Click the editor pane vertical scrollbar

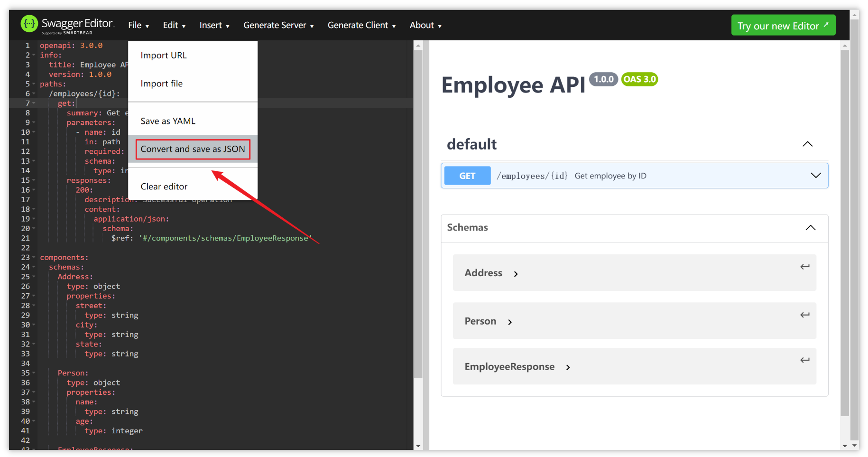pyautogui.click(x=418, y=214)
